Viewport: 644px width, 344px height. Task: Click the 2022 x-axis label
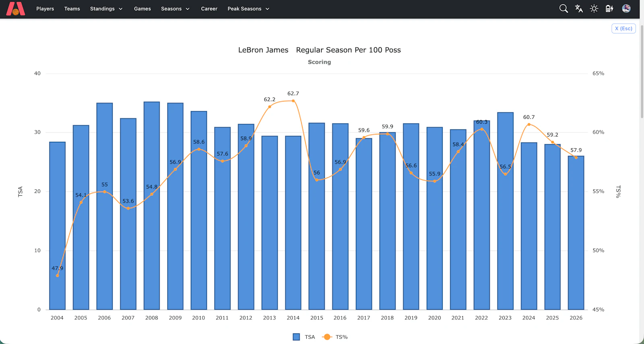481,318
